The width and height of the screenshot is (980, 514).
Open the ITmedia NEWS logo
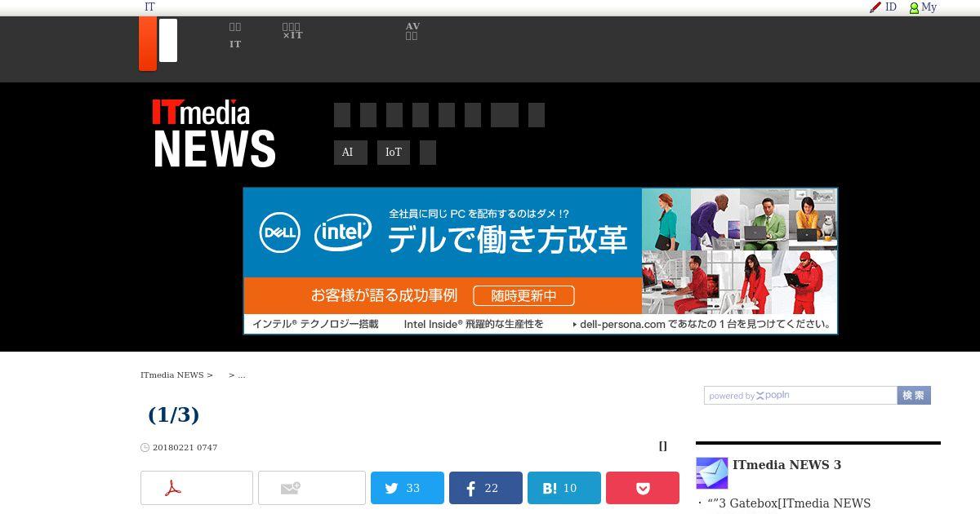(215, 133)
